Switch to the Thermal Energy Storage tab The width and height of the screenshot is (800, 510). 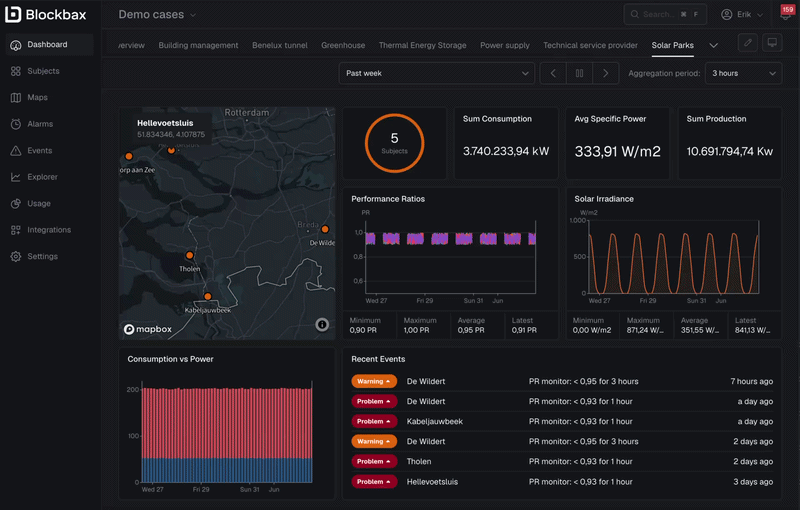[422, 45]
